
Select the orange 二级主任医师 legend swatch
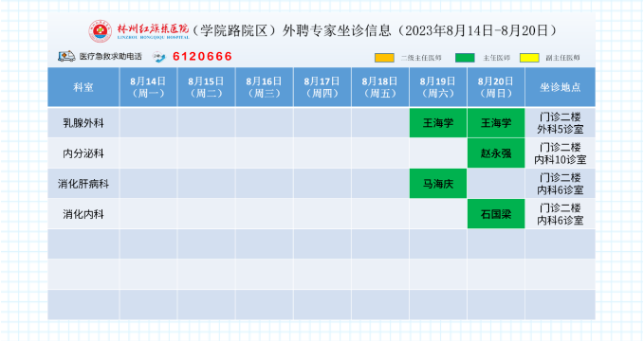click(x=384, y=58)
